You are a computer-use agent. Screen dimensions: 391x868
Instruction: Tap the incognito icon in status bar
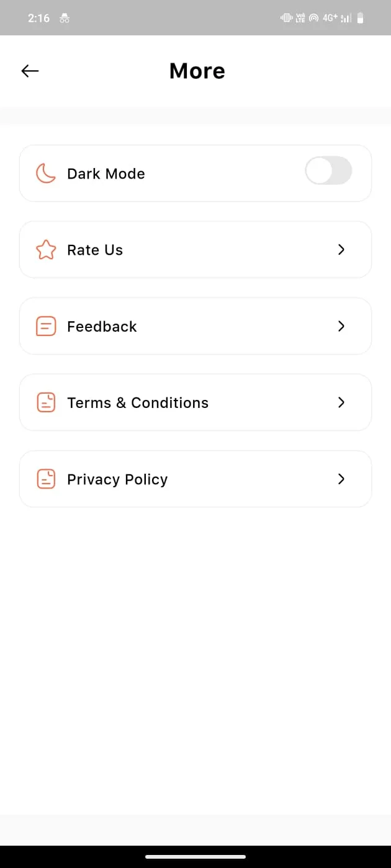click(x=65, y=18)
